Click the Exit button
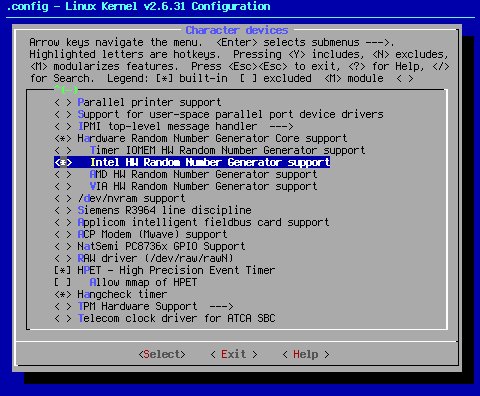Viewport: 480px width, 396px height. (234, 354)
